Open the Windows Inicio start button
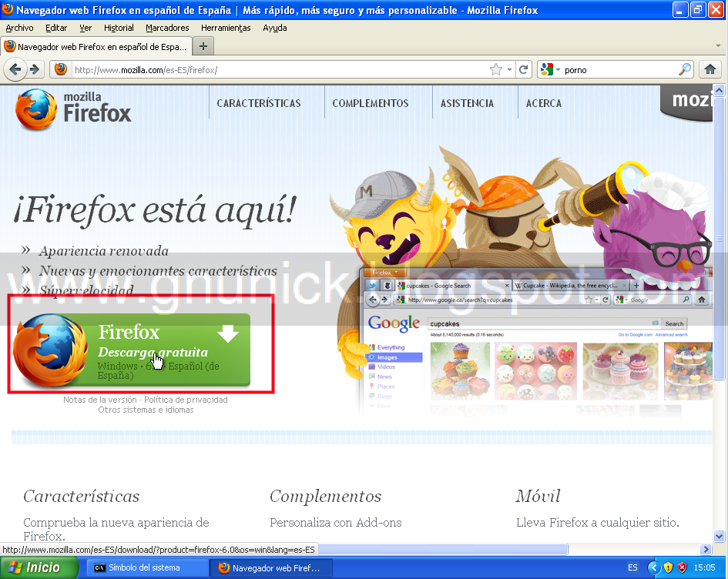 39,567
